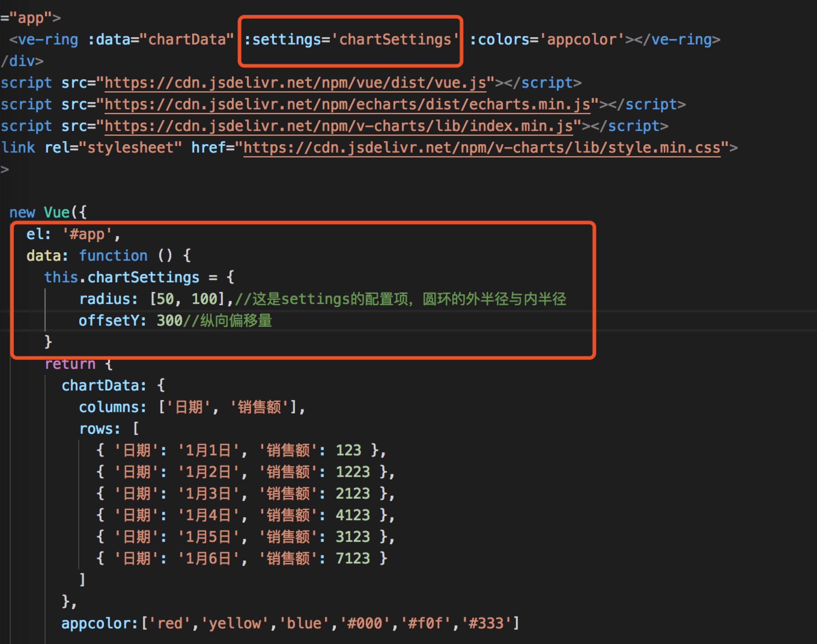817x644 pixels.
Task: Click the closing </ve-ring> tag
Action: coord(677,40)
